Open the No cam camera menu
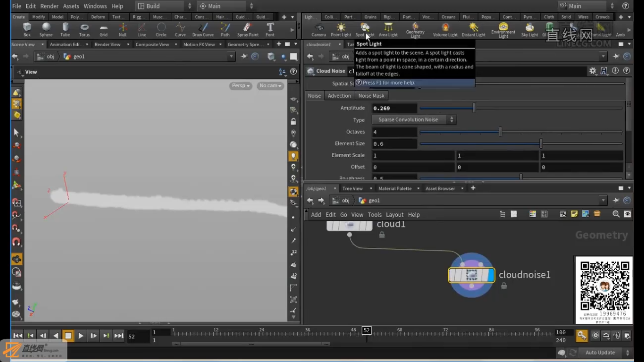 [270, 86]
